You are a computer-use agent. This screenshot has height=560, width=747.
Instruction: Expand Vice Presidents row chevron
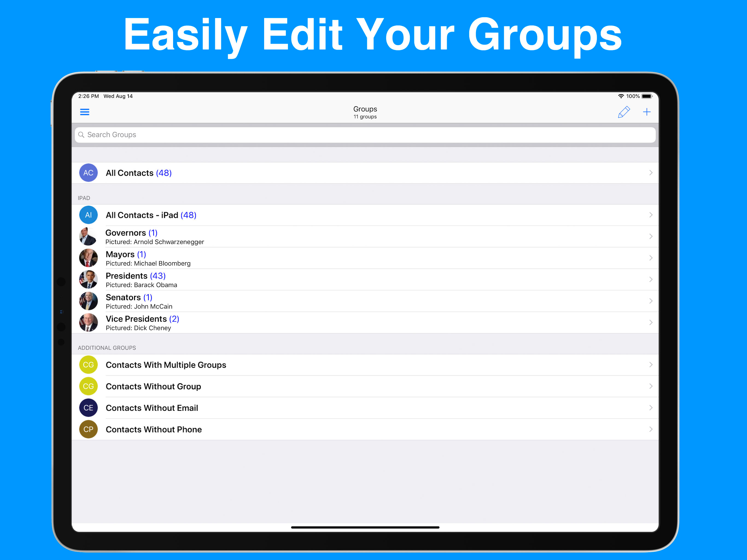[651, 323]
